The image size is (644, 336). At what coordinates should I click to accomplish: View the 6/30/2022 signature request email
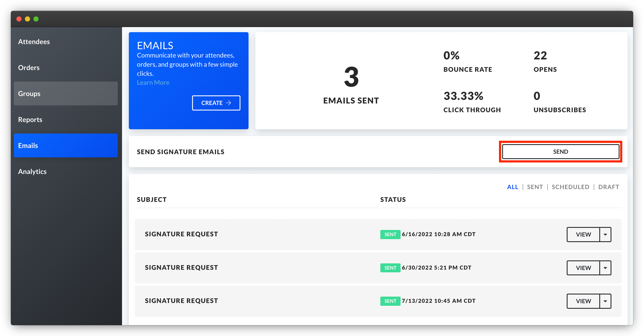click(x=583, y=267)
